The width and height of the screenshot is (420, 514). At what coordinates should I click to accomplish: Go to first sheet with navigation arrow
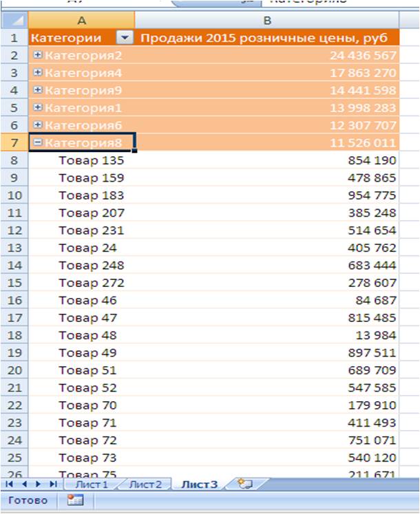(10, 484)
